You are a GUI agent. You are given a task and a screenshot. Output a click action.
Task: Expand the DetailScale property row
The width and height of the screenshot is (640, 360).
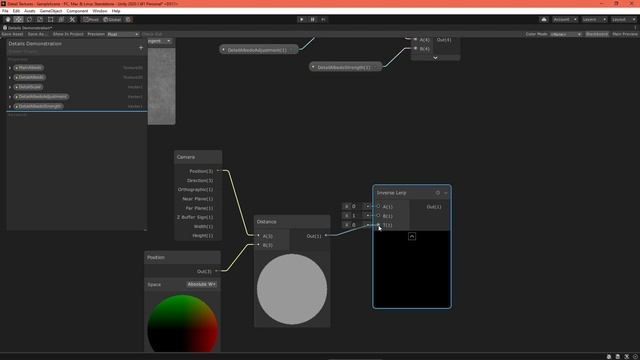tap(10, 87)
